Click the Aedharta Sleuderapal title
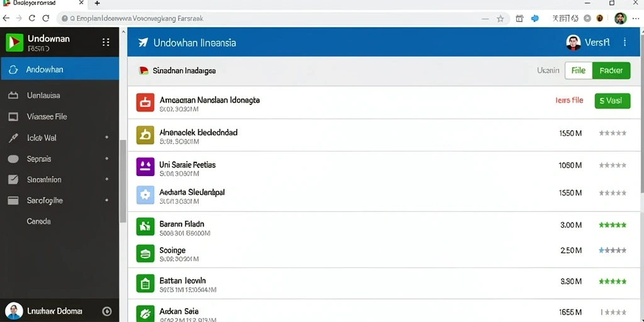This screenshot has height=322, width=644. click(x=192, y=192)
